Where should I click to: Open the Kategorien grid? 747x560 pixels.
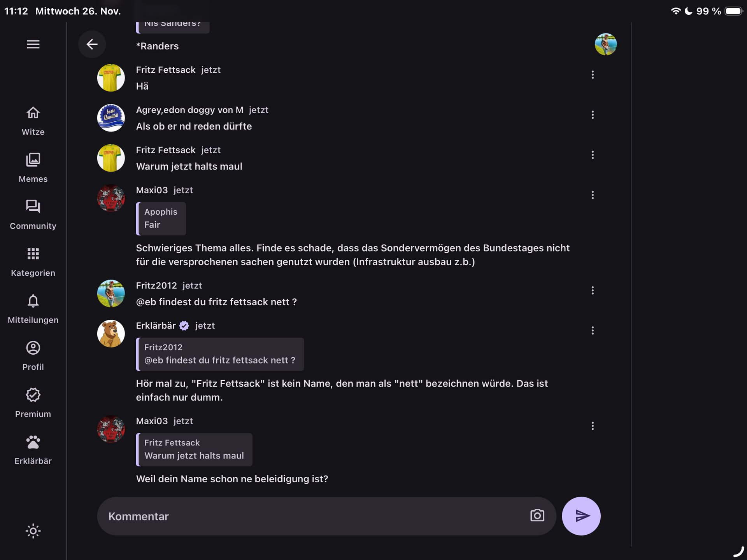33,262
